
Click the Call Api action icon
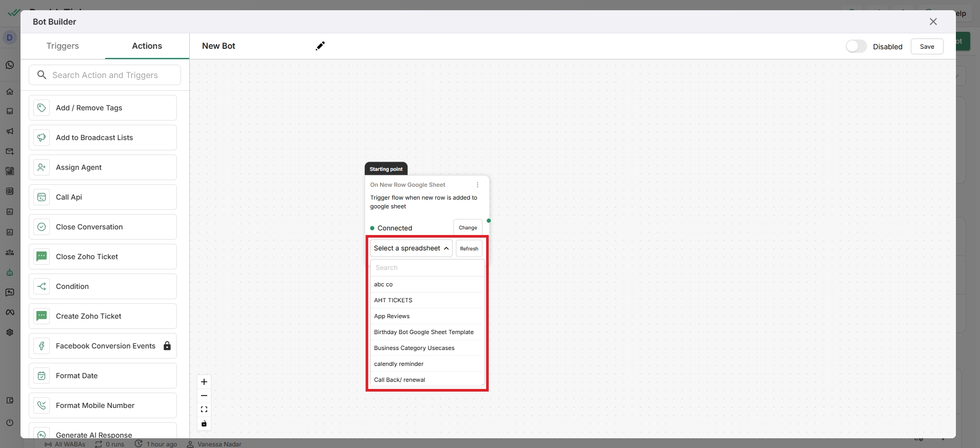click(x=42, y=197)
